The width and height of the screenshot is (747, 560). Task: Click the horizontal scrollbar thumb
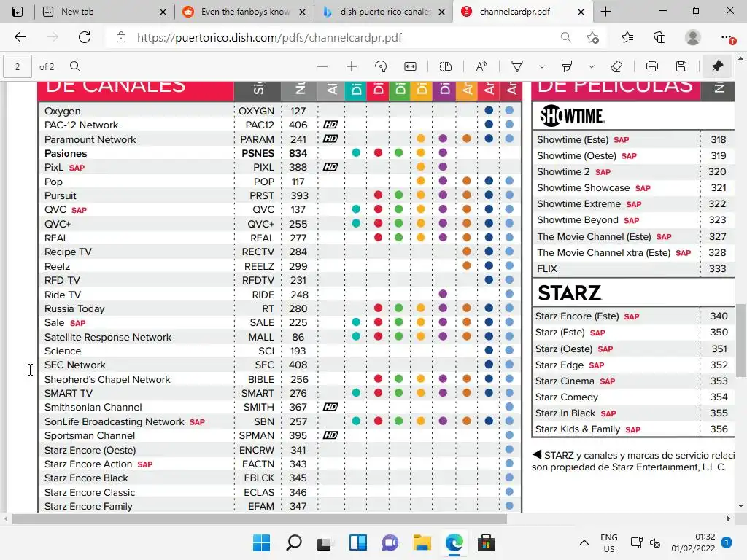click(259, 518)
